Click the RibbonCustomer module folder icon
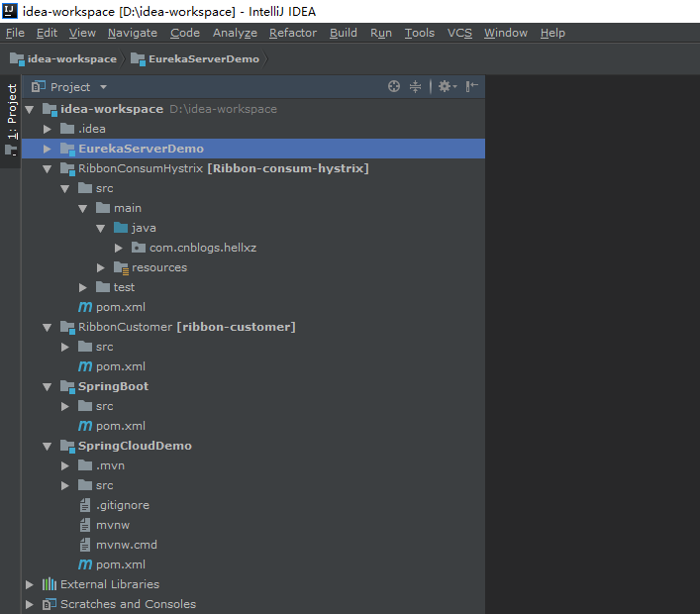Screen dimensions: 700x614 [x=67, y=328]
